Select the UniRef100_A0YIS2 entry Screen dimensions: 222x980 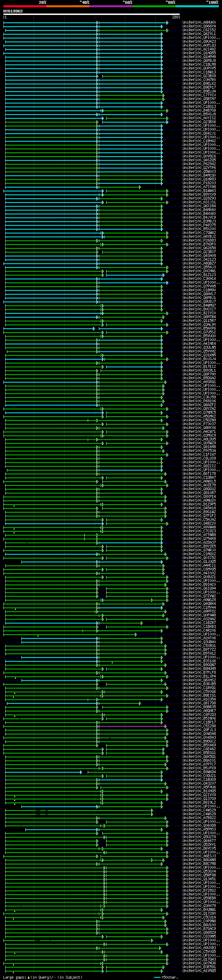pyautogui.click(x=199, y=118)
